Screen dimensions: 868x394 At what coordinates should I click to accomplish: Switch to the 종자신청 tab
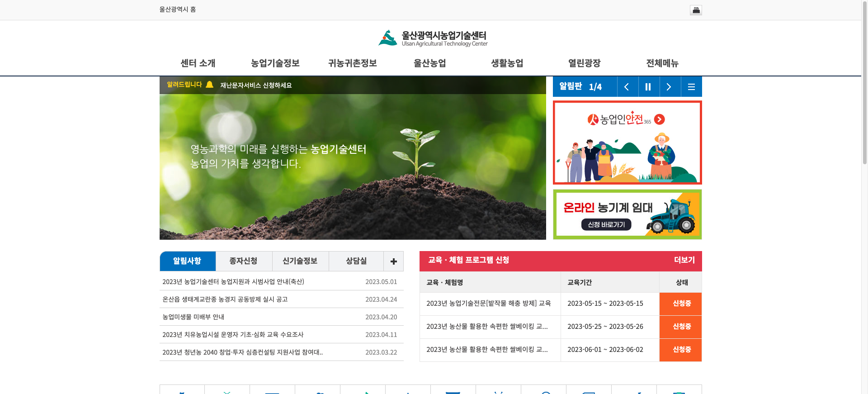pos(243,261)
